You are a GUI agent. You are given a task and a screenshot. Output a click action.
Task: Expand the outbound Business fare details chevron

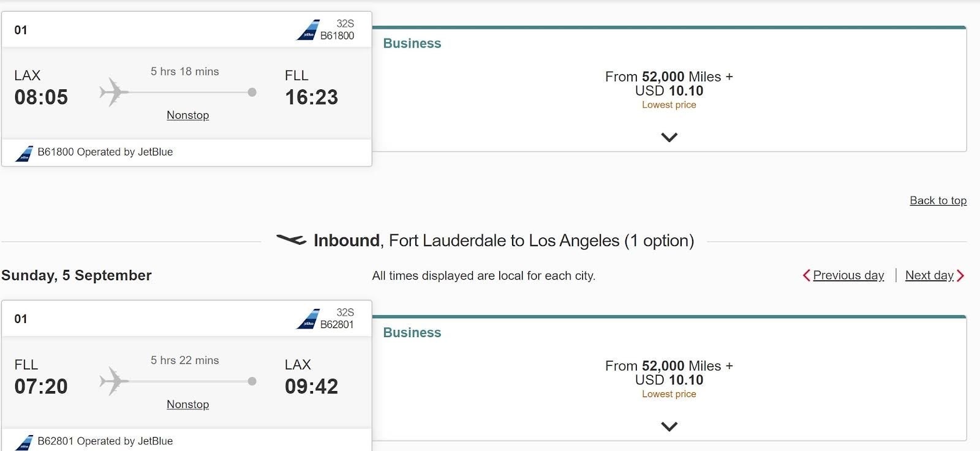[x=670, y=137]
